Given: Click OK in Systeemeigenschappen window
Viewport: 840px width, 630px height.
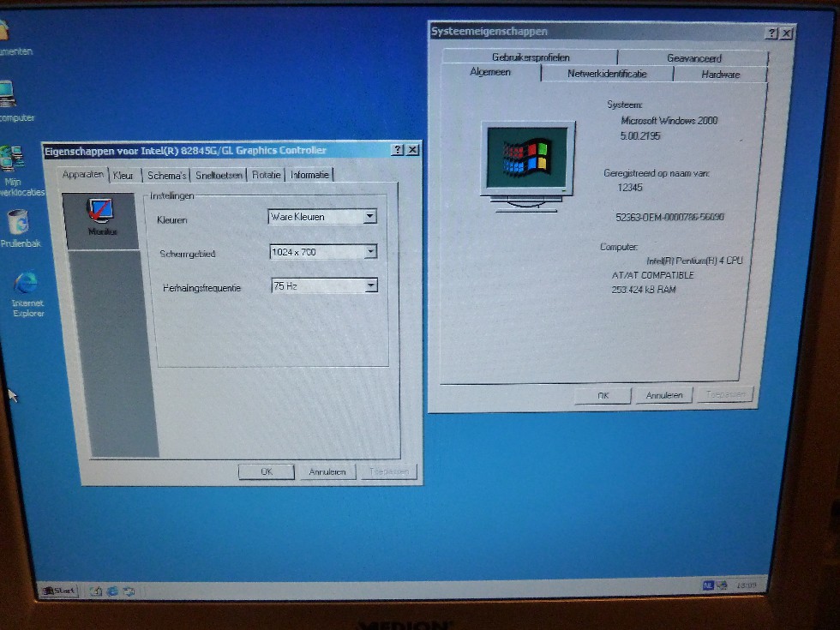Looking at the screenshot, I should tap(603, 395).
